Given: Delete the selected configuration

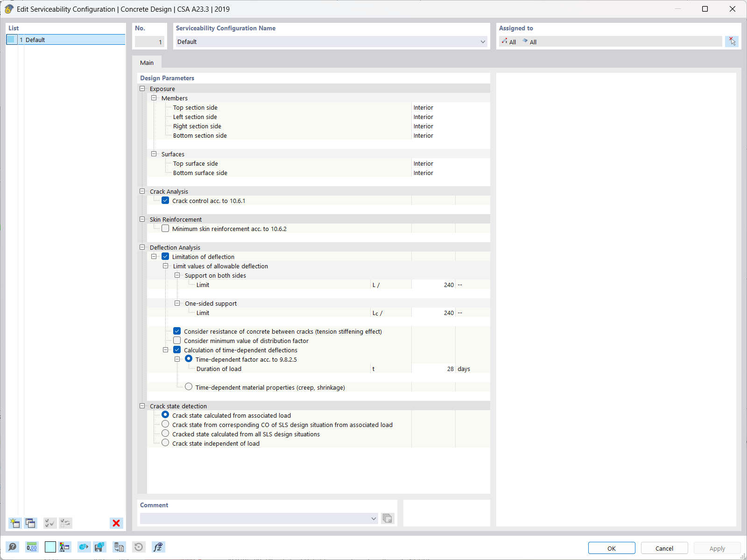Looking at the screenshot, I should [116, 523].
